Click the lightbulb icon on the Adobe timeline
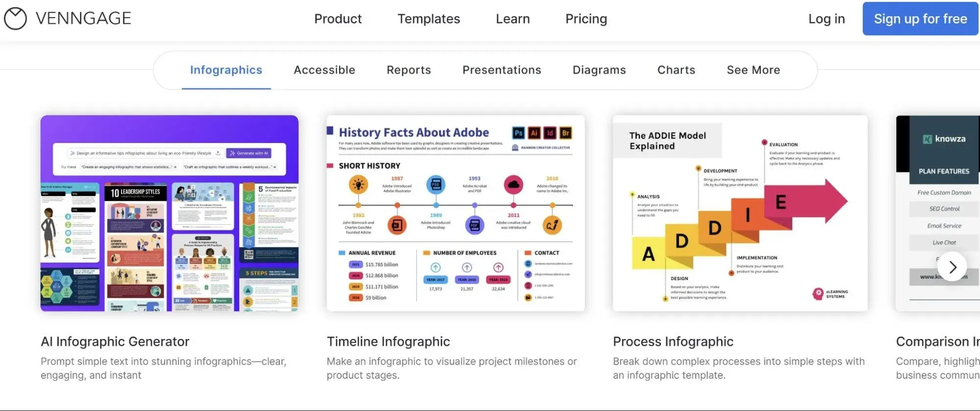Screen dimensions: 980x411 [358, 185]
